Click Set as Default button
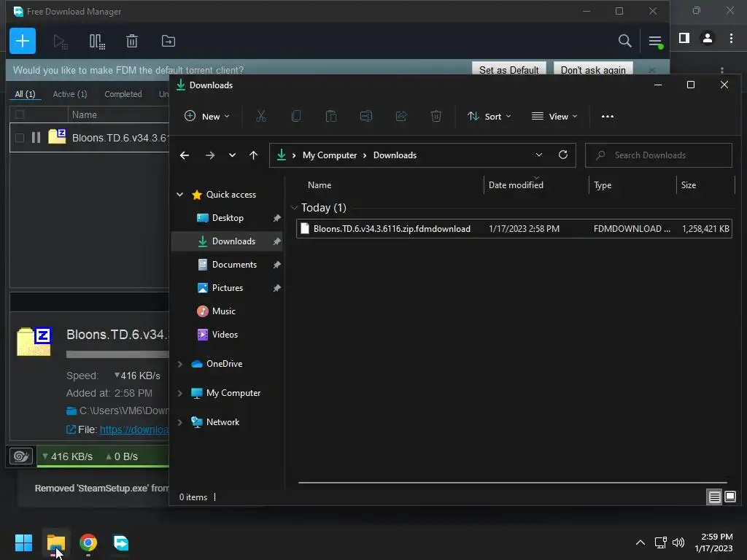The width and height of the screenshot is (747, 560). point(508,69)
